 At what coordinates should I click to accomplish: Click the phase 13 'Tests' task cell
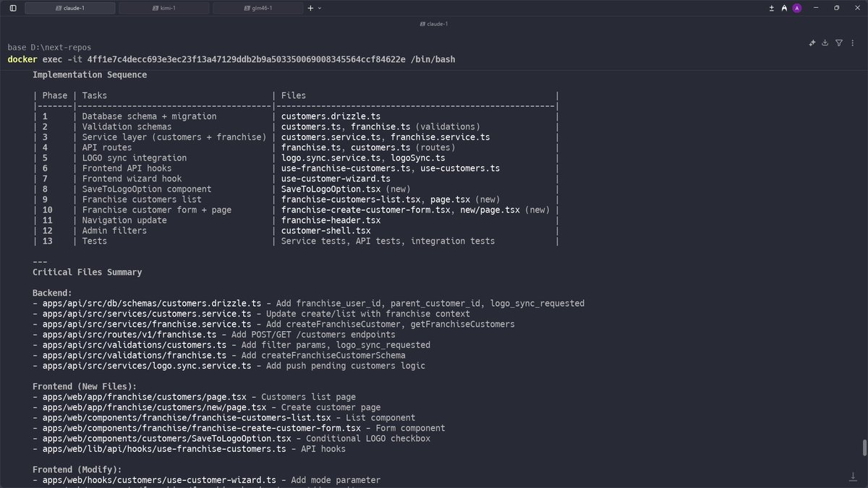tap(95, 241)
